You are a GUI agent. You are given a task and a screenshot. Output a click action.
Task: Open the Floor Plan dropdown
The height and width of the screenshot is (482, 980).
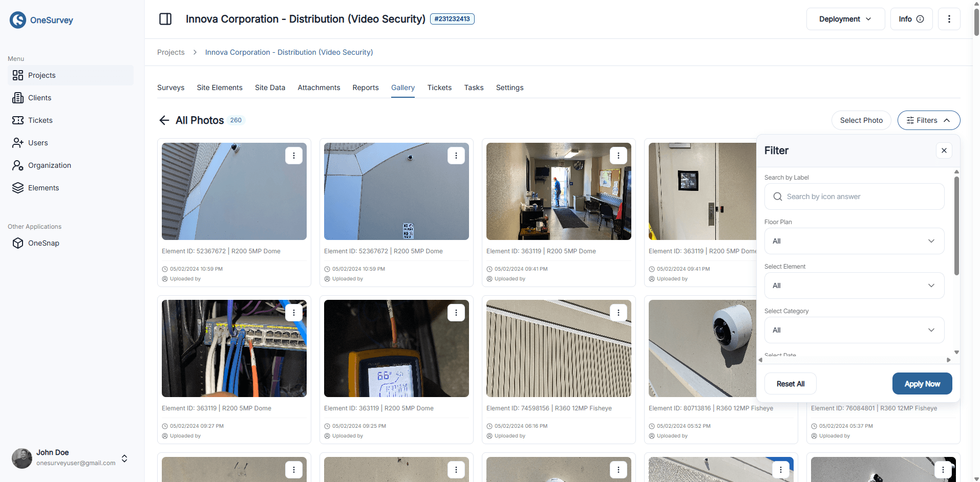coord(853,241)
